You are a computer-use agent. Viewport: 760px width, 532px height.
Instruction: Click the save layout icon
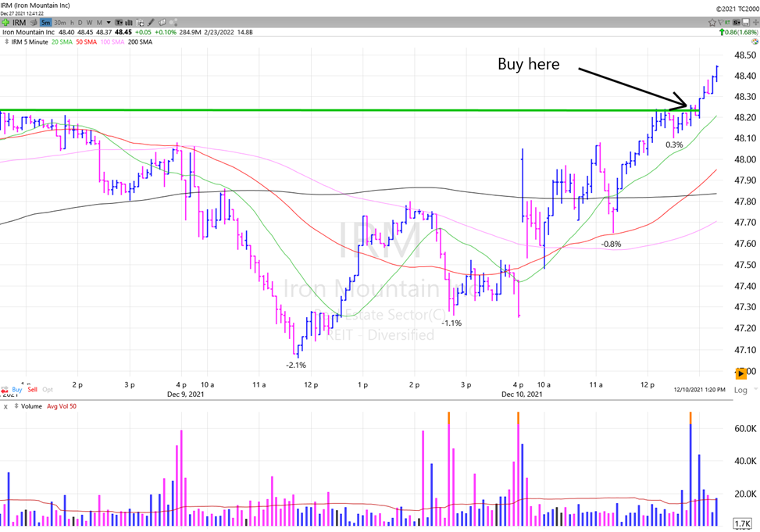(745, 23)
